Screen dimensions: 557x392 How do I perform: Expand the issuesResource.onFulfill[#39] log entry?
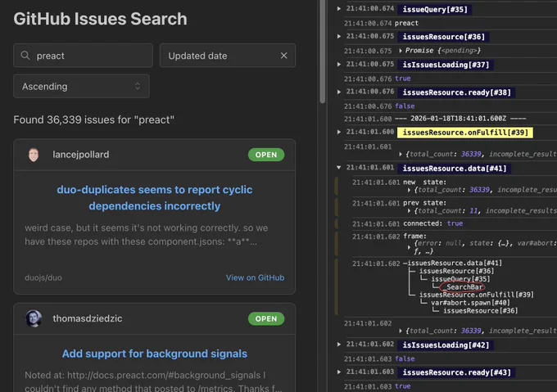[339, 132]
